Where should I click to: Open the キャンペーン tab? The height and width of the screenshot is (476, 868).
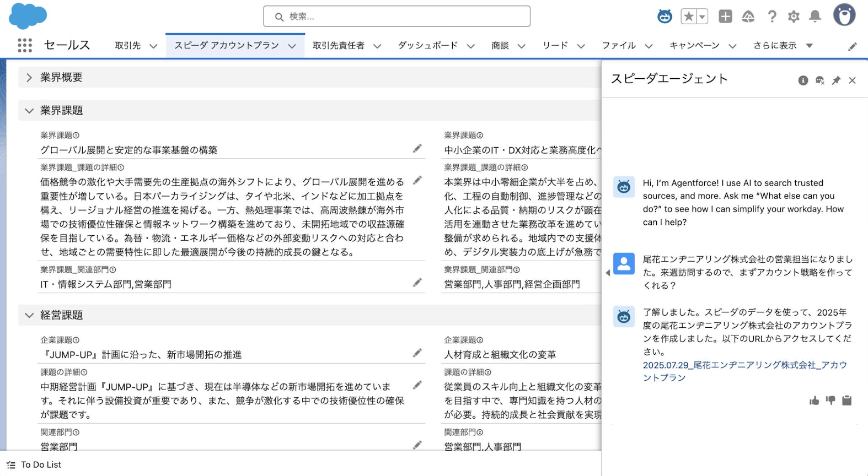(x=695, y=46)
